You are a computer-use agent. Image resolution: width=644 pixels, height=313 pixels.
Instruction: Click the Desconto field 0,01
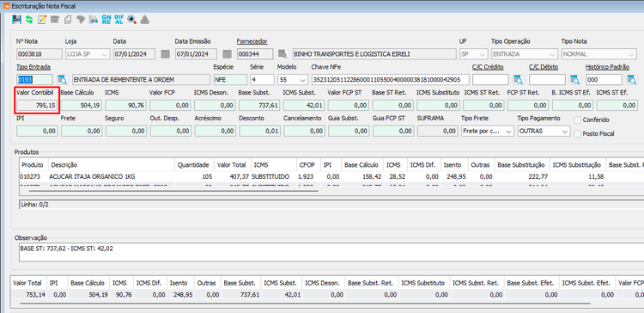point(259,132)
